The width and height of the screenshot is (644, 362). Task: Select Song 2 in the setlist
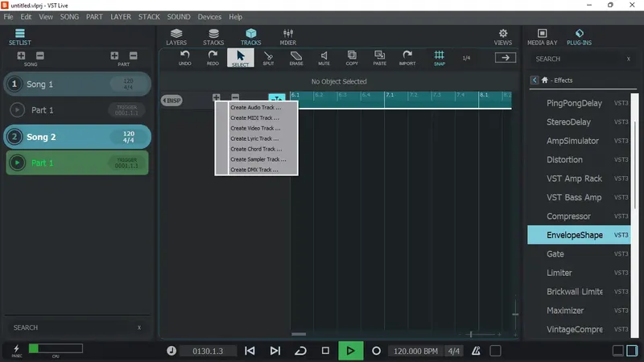click(x=77, y=137)
